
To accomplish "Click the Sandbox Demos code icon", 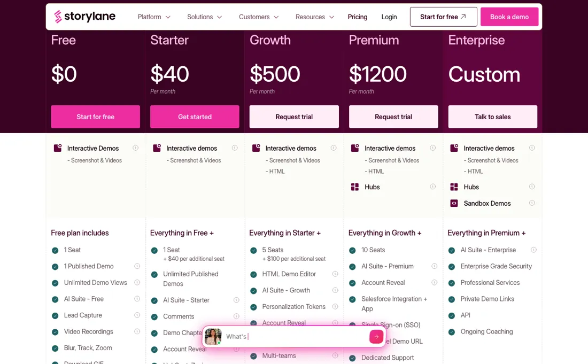I will click(x=454, y=203).
